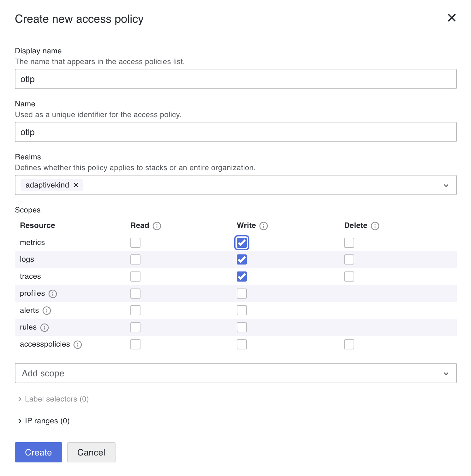
Task: Focus the Display name input field
Action: pyautogui.click(x=236, y=79)
